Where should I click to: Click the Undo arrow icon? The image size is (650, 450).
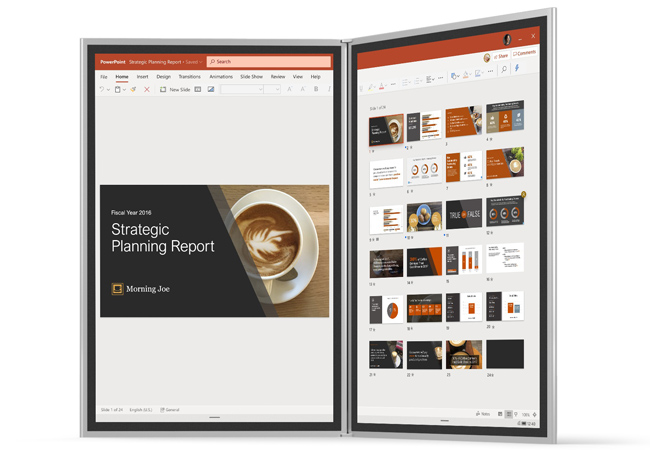tap(102, 90)
